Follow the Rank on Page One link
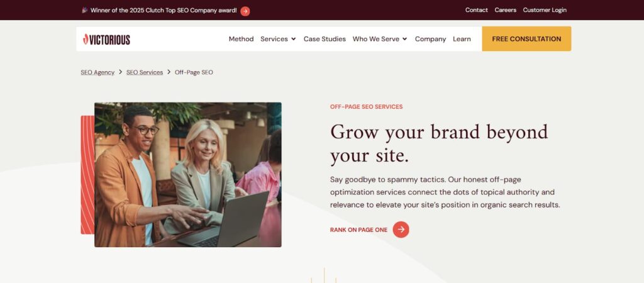644x283 pixels. [358, 230]
